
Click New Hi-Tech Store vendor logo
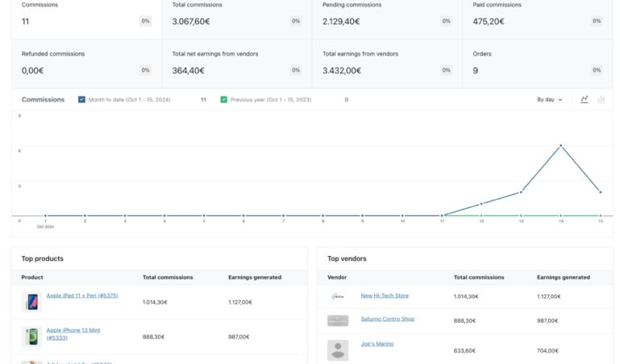(x=338, y=296)
